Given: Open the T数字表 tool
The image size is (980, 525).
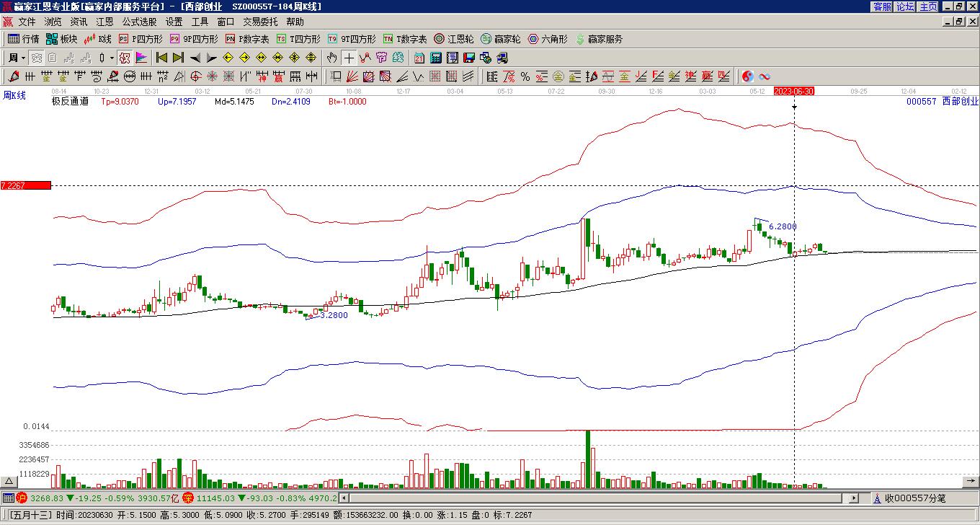Looking at the screenshot, I should tap(405, 39).
